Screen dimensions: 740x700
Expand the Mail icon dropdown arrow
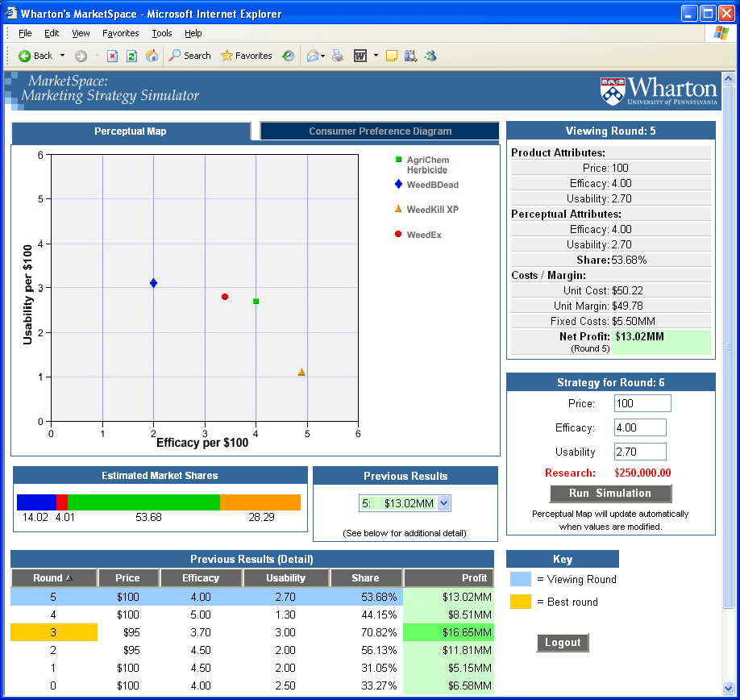[x=322, y=56]
